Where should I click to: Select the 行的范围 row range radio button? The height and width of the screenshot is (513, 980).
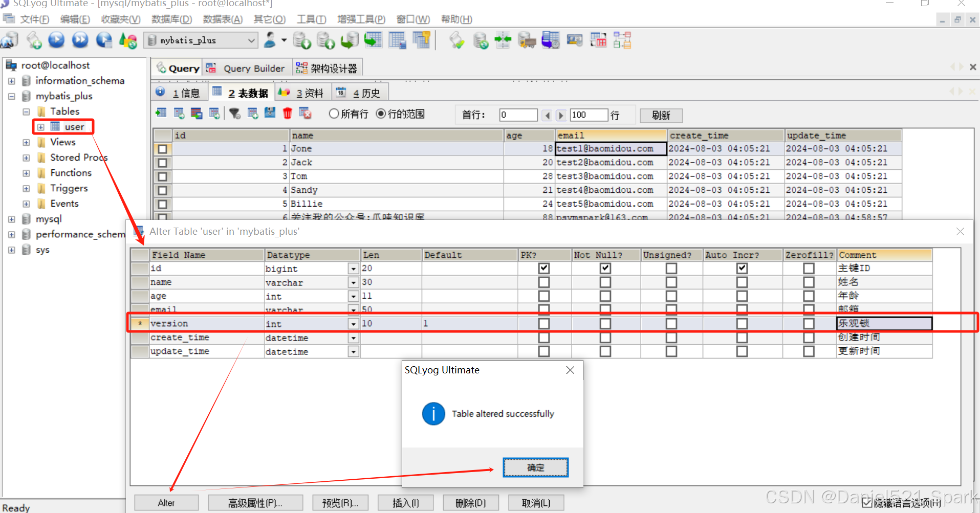point(381,114)
